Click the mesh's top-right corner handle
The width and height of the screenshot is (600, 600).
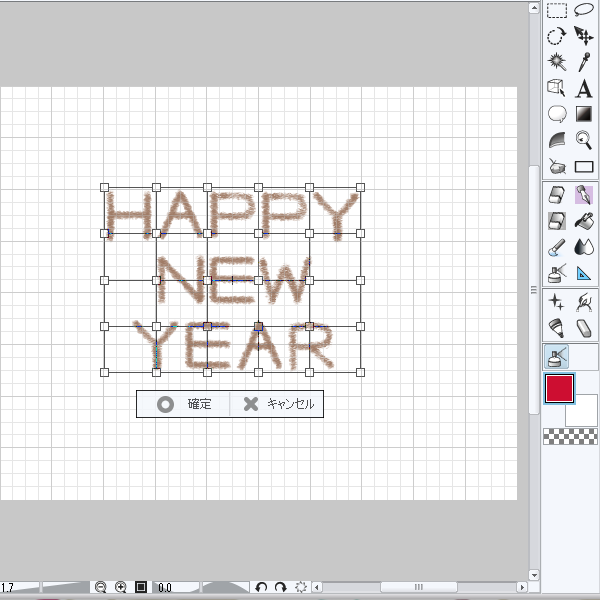tap(360, 187)
